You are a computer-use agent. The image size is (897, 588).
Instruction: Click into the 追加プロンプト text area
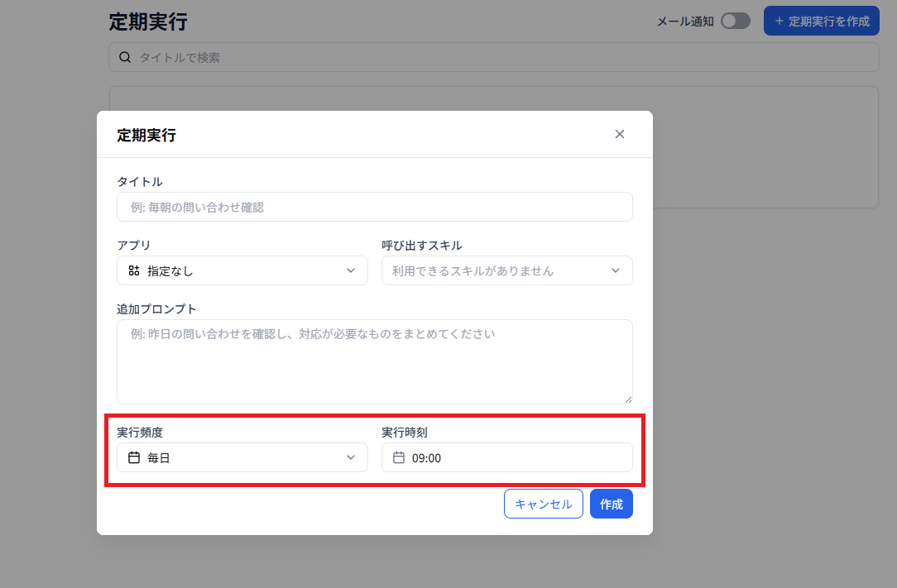pyautogui.click(x=375, y=361)
